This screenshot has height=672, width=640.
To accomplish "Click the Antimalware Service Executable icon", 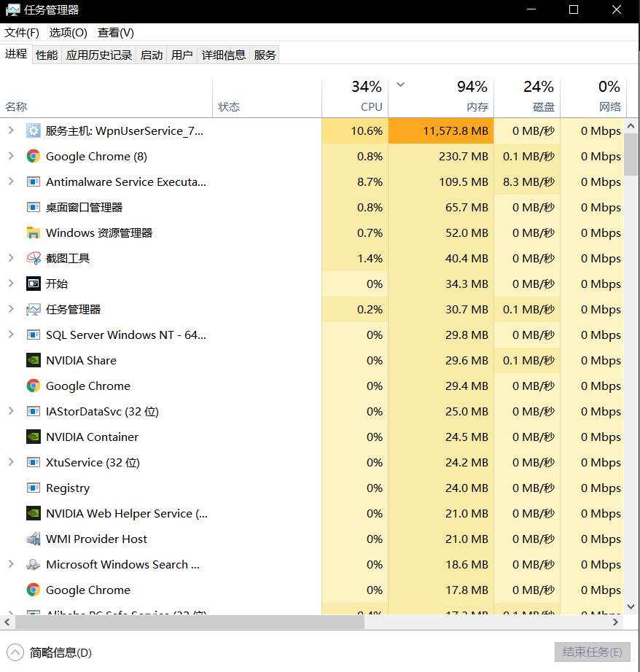I will pyautogui.click(x=34, y=181).
